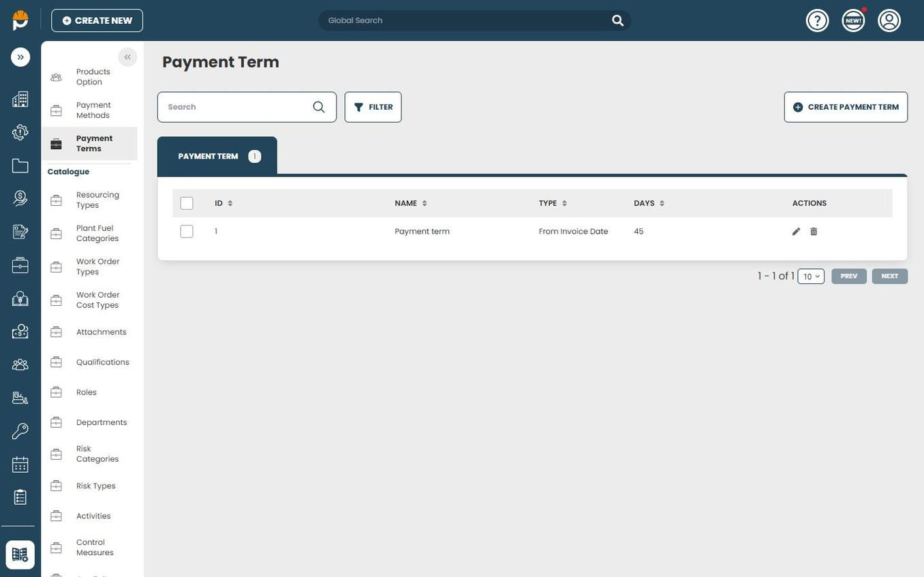Screen dimensions: 924x577
Task: Open Plant Fuel Categories in sidebar
Action: (89, 234)
